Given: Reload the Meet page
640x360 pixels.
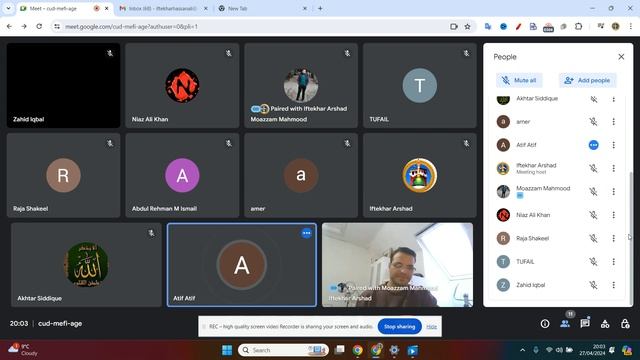Looking at the screenshot, I should coord(39,27).
